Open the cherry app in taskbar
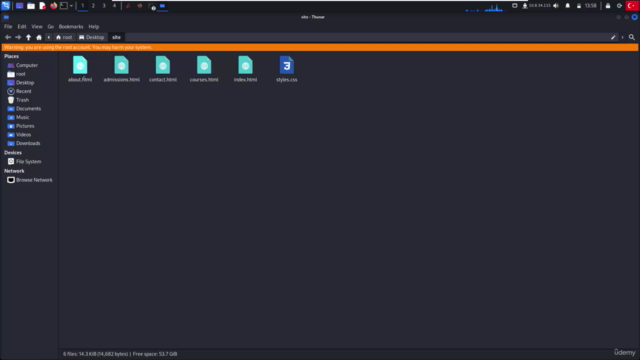The image size is (640, 360). coord(128,6)
